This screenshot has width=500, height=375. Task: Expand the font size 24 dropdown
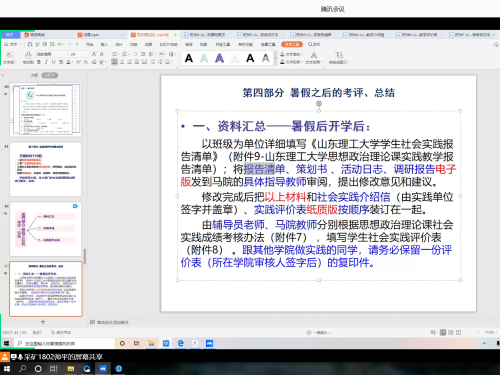point(88,54)
